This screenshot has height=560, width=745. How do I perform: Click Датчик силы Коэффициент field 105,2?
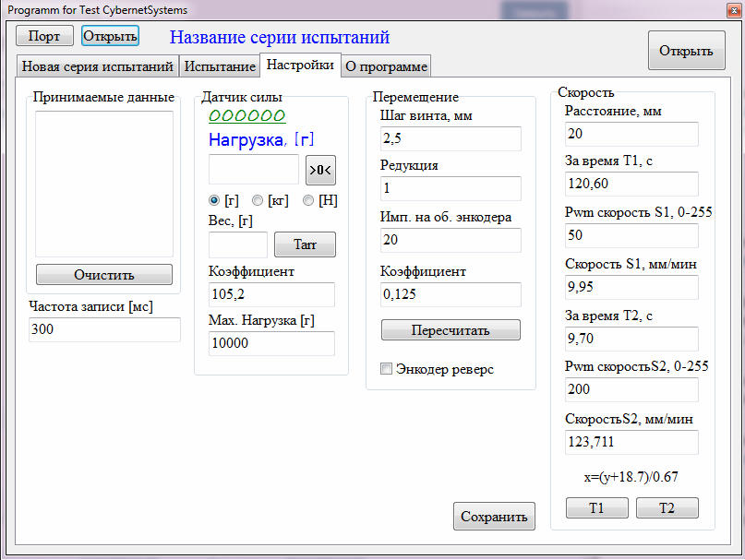pos(271,294)
